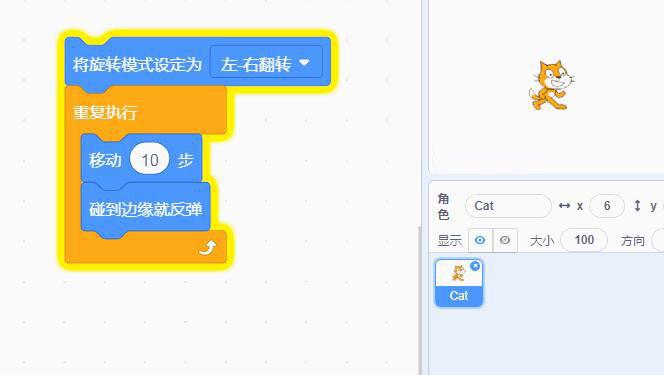664x375 pixels.
Task: Click the Cat sprite on the stage
Action: point(551,85)
